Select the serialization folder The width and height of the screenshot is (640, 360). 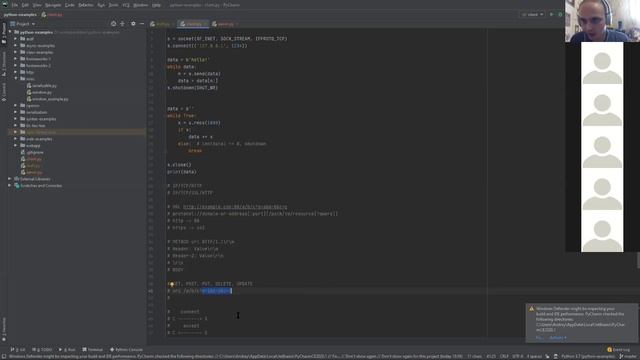(x=36, y=112)
